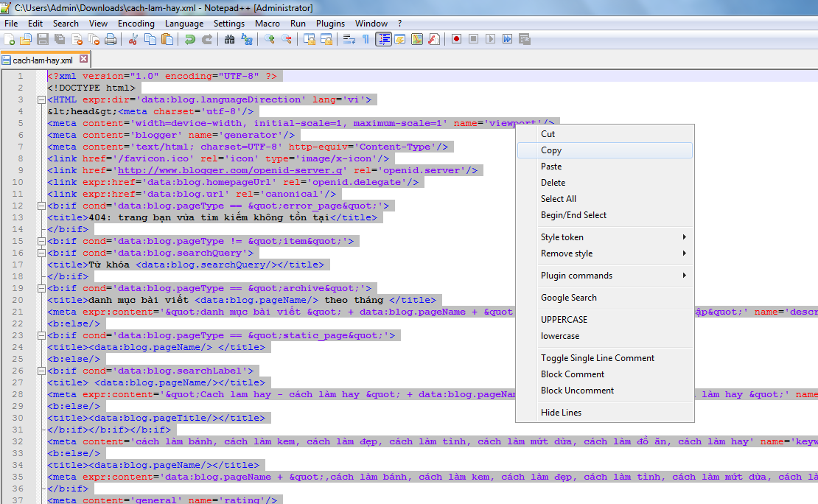Click the Cut scissors toolbar icon
This screenshot has width=818, height=504.
click(133, 39)
